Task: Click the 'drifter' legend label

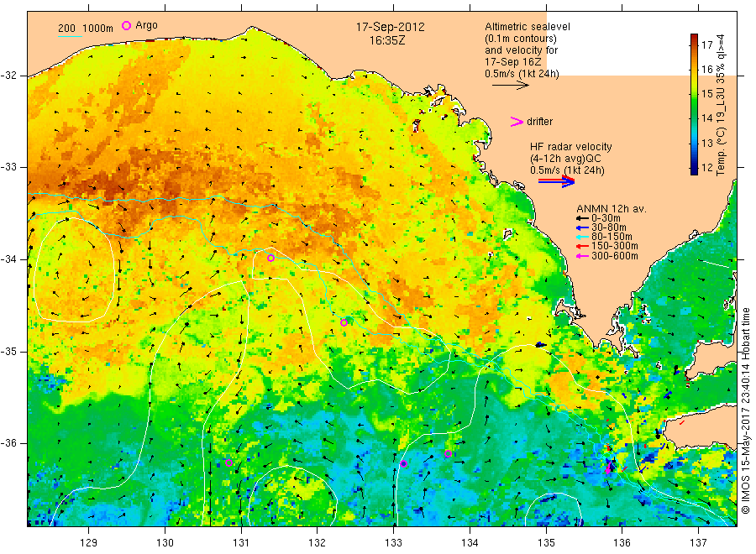Action: (x=539, y=122)
